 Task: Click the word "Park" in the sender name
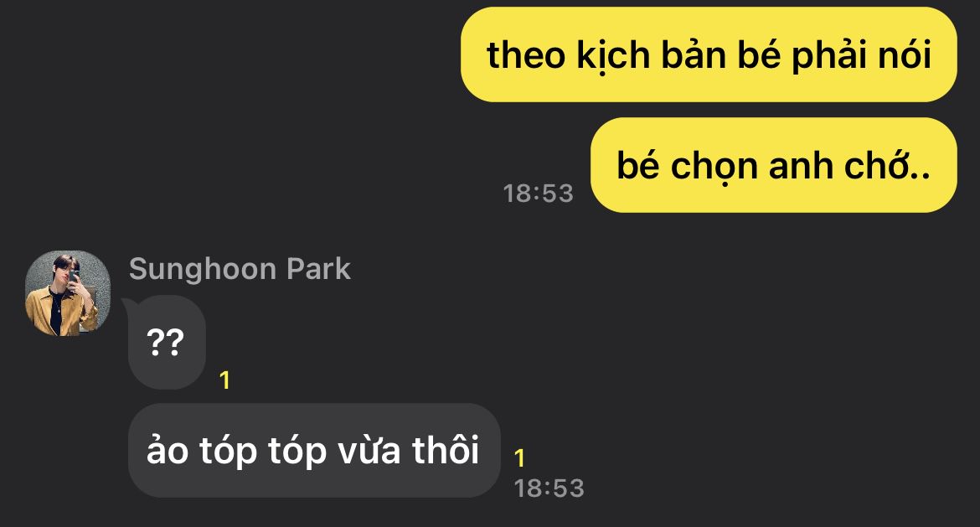tap(318, 269)
